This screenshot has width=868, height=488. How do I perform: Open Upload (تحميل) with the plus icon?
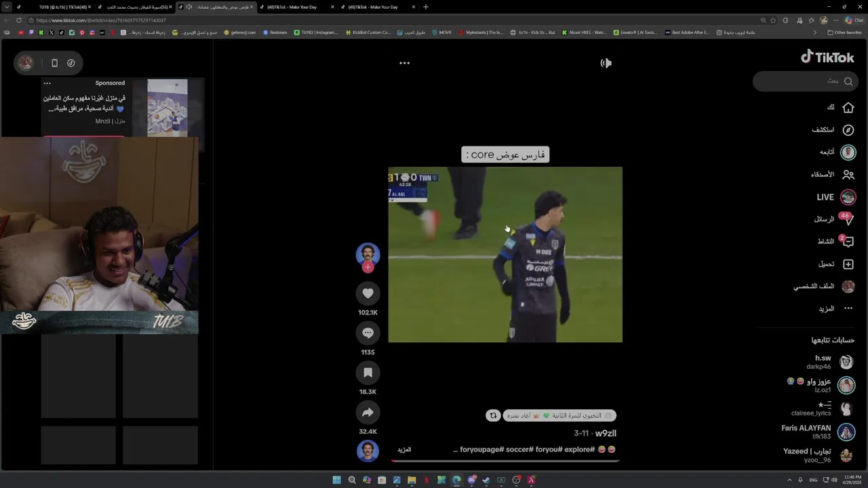(836, 264)
